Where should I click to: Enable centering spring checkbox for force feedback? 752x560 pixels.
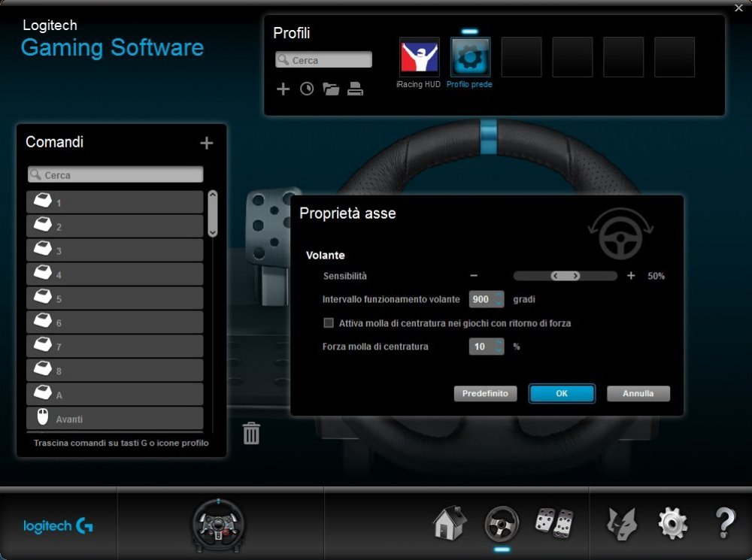point(329,322)
